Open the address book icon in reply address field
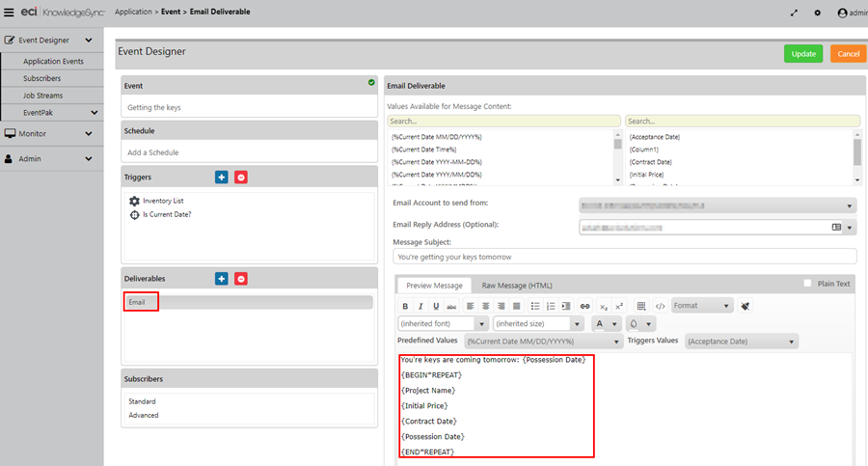Image resolution: width=868 pixels, height=466 pixels. 836,227
